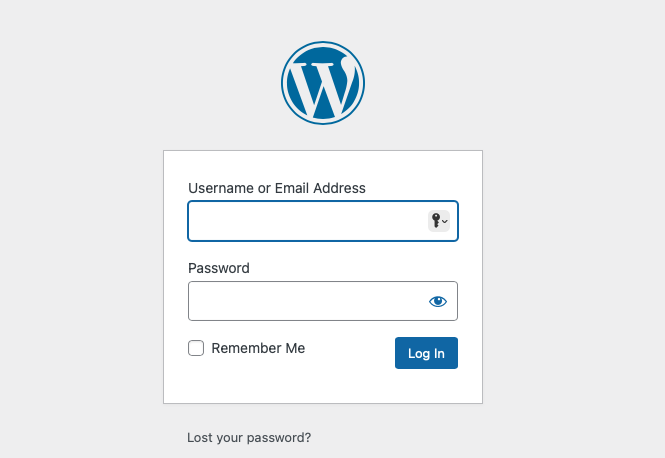Expand the chevron beside the key icon
Viewport: 665px width, 458px height.
coord(444,221)
